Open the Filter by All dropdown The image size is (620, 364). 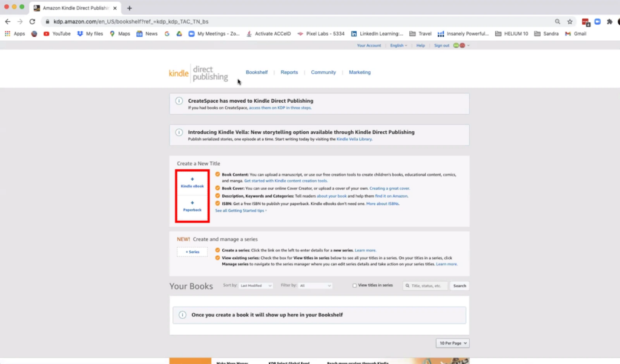(x=315, y=285)
